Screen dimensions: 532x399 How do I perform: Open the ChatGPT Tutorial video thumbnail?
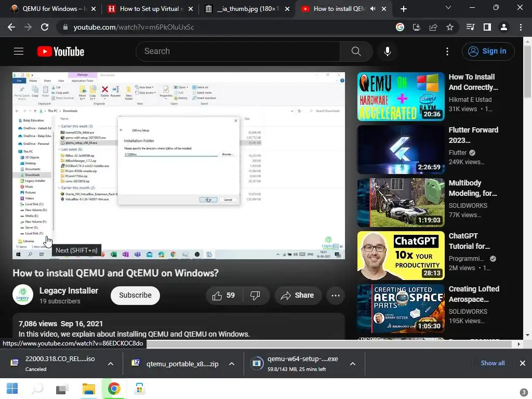401,256
